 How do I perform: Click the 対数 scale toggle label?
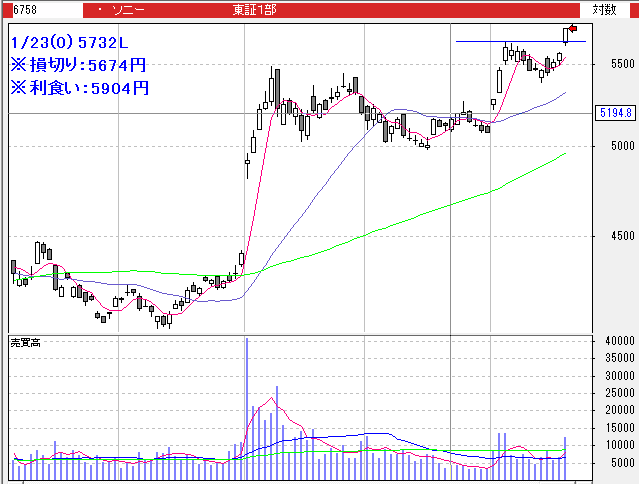click(603, 9)
